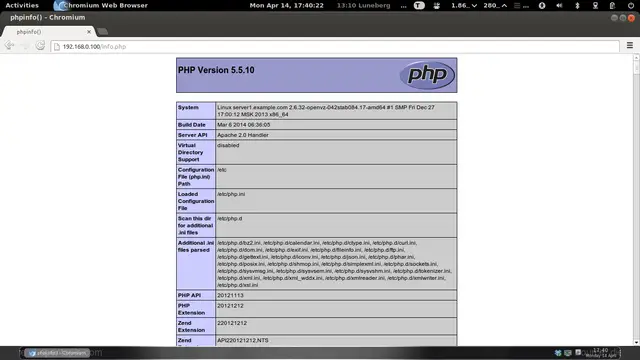Click the top bar clock Mon Apr 14
The height and width of the screenshot is (360, 640).
tap(287, 5)
